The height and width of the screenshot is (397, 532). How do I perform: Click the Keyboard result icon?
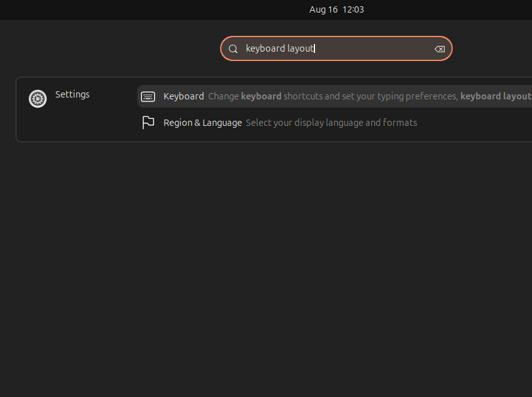pyautogui.click(x=148, y=97)
